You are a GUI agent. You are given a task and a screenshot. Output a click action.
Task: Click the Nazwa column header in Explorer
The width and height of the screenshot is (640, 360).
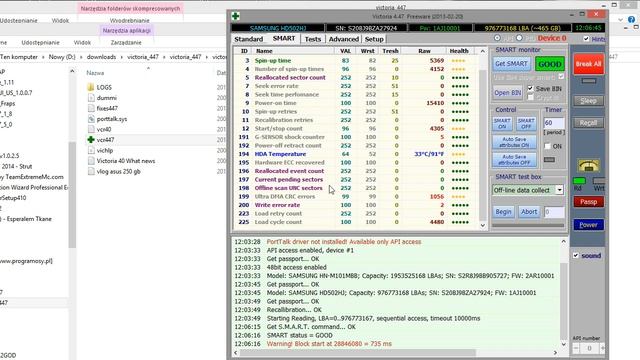point(95,73)
